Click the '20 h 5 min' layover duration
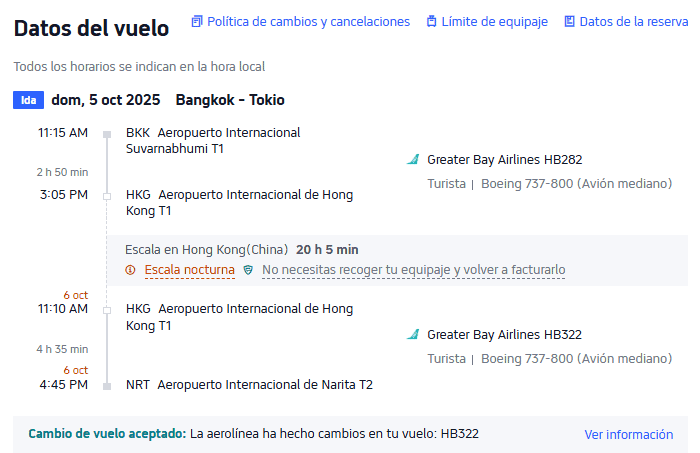Image resolution: width=700 pixels, height=453 pixels. click(x=327, y=250)
